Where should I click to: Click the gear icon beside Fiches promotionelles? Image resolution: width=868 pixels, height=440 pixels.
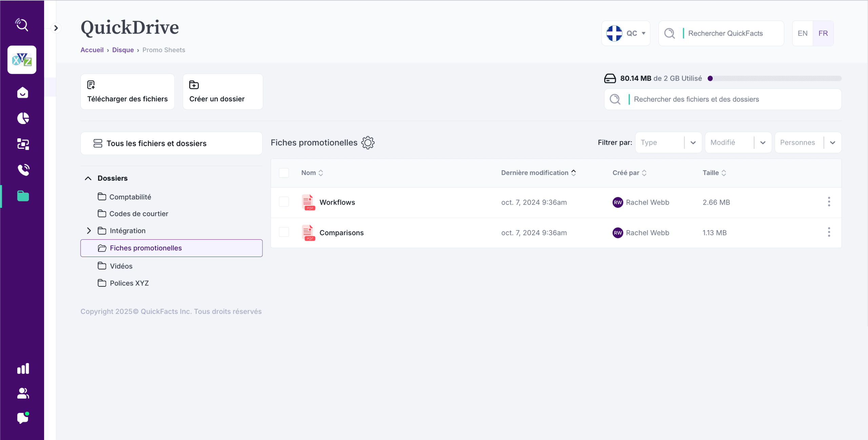[x=368, y=143]
